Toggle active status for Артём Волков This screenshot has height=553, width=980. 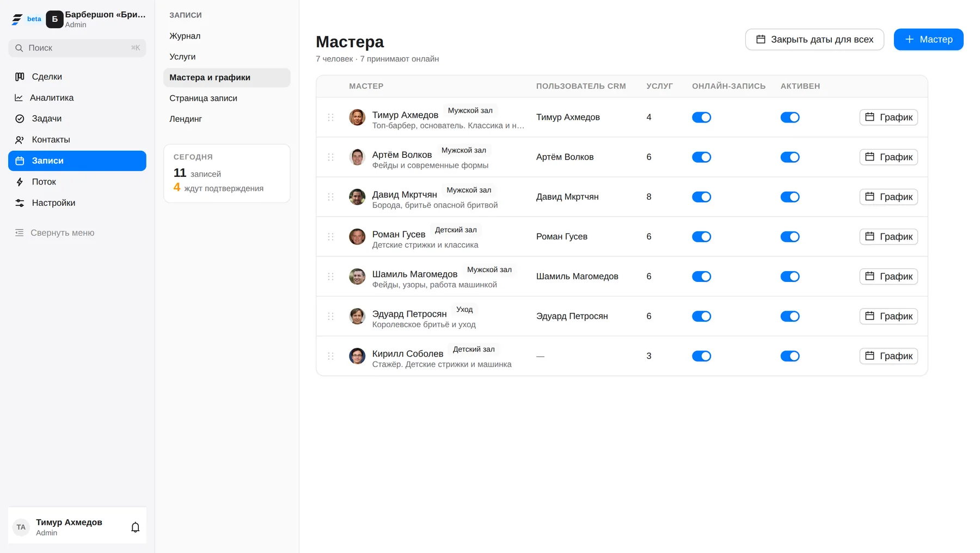(790, 157)
